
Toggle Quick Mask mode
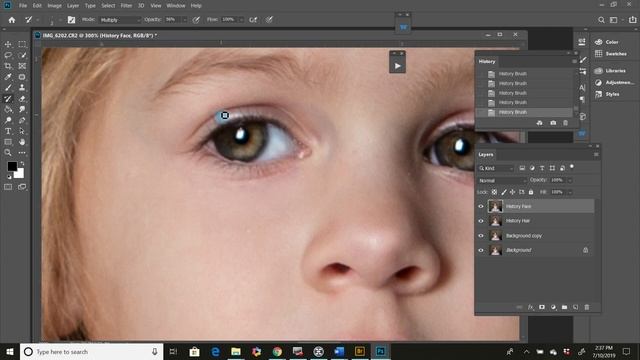pos(8,187)
